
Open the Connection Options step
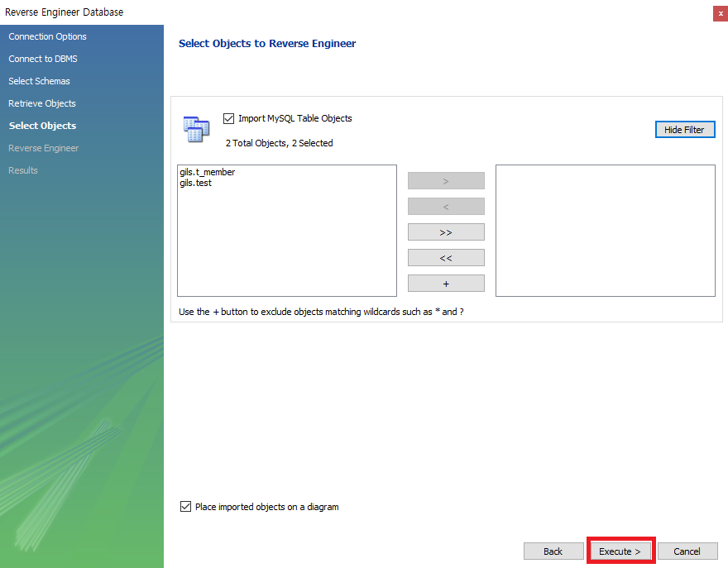pyautogui.click(x=47, y=36)
